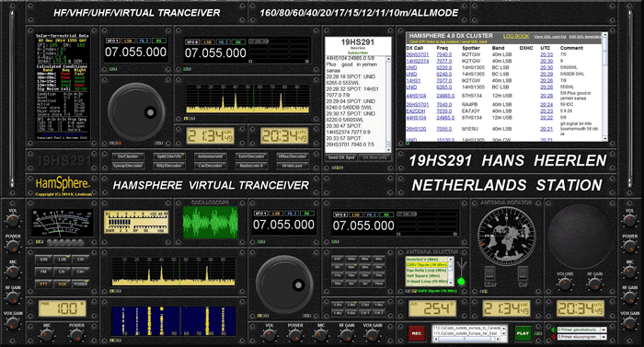This screenshot has width=644, height=347.
Task: Click the green oscilloscope display
Action: (211, 223)
